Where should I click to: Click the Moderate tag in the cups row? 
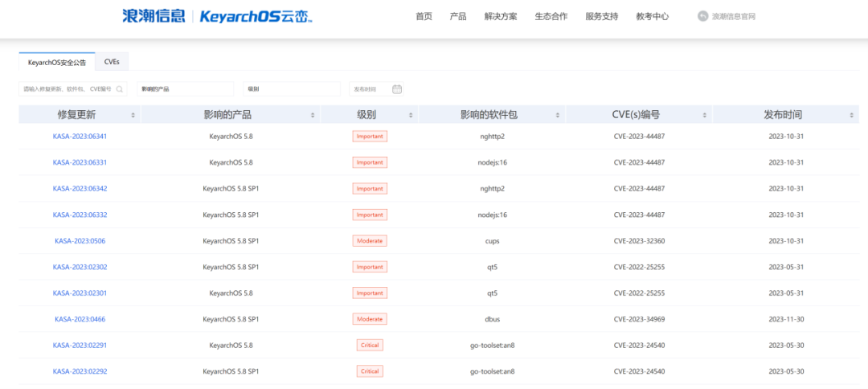coord(370,240)
